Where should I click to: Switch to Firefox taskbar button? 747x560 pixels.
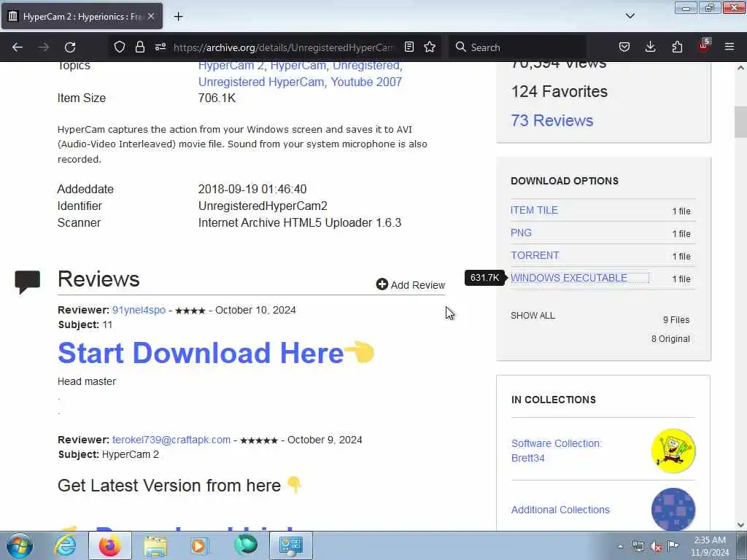tap(110, 545)
